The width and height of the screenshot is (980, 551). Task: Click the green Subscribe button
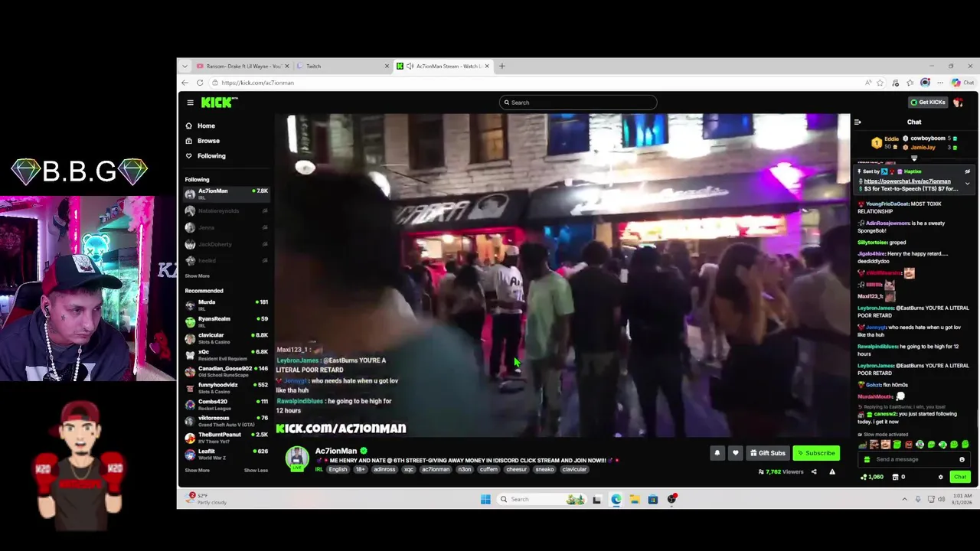(816, 453)
